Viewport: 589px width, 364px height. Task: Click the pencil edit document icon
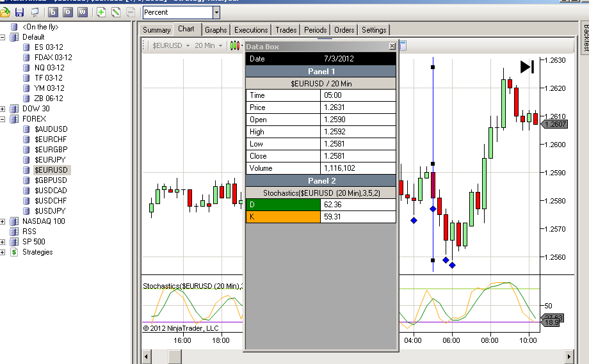click(116, 12)
